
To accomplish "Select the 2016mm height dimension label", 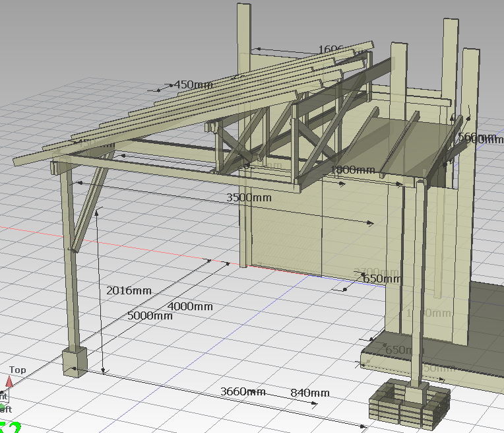I will click(129, 291).
